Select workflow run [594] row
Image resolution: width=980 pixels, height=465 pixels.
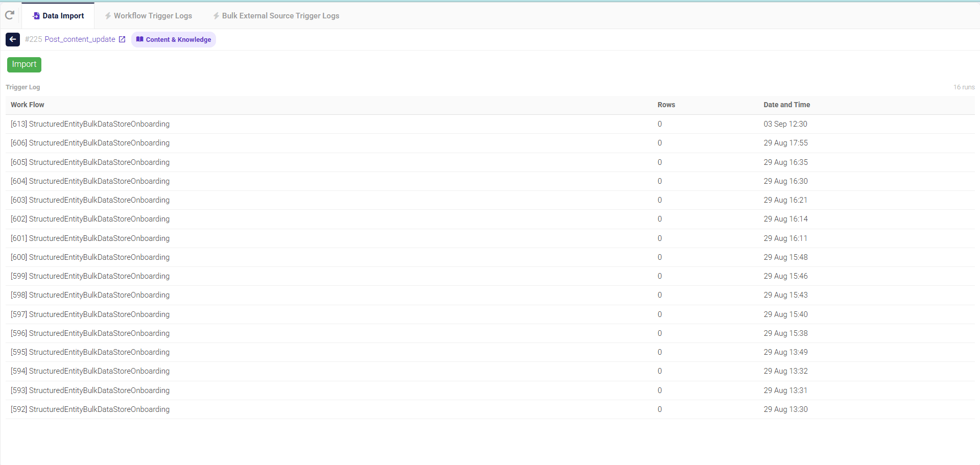490,371
